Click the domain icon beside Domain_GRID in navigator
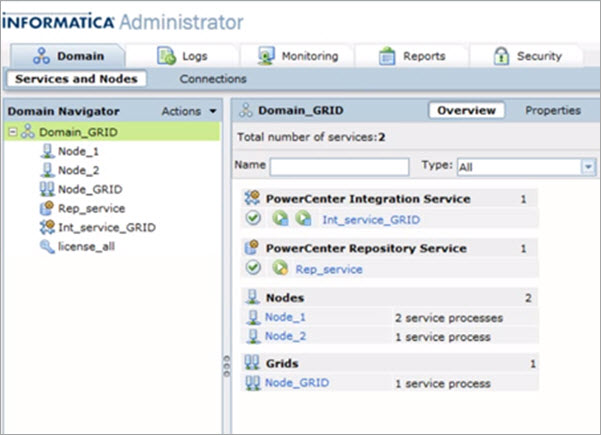Viewport: 601px width, 435px height. point(28,132)
